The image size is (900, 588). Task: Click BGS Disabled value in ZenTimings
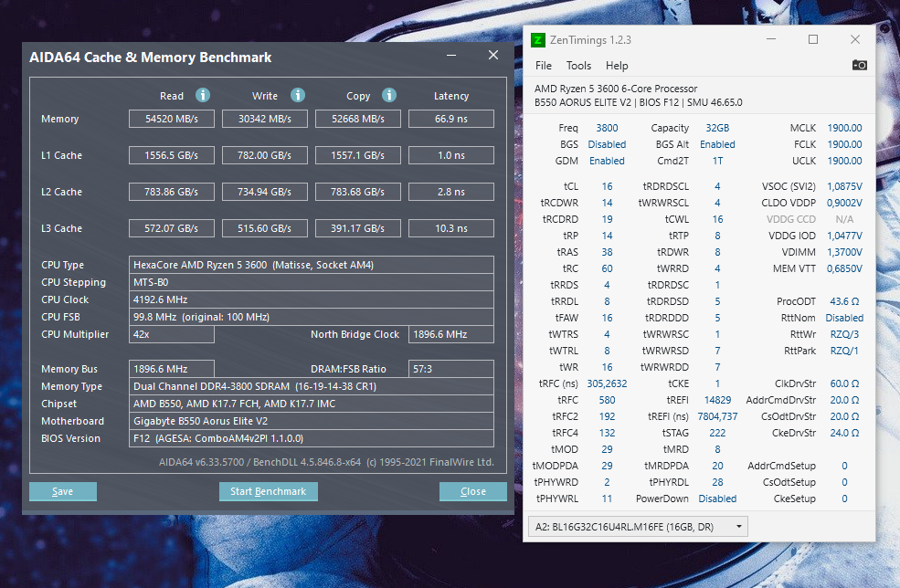point(607,144)
